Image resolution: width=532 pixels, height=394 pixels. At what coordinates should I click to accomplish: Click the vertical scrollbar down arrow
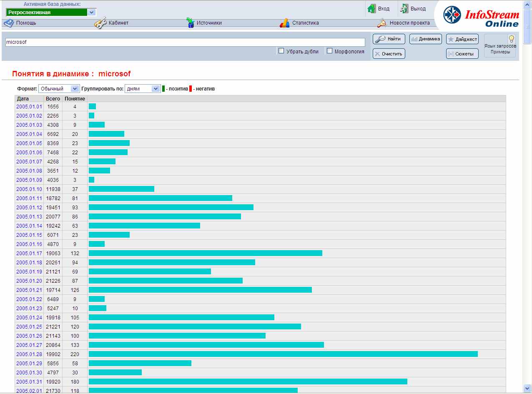tap(528, 388)
